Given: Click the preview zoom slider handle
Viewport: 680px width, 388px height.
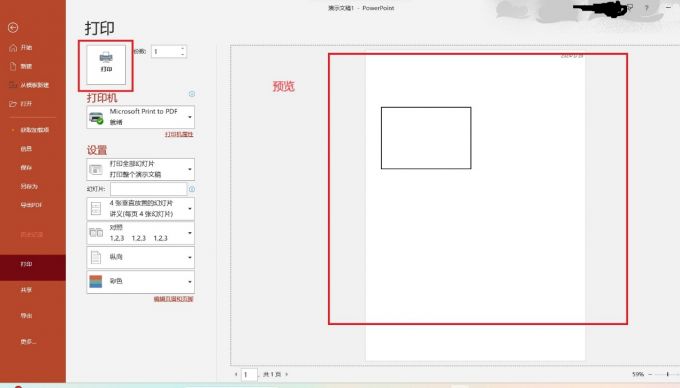Looking at the screenshot, I should (668, 374).
